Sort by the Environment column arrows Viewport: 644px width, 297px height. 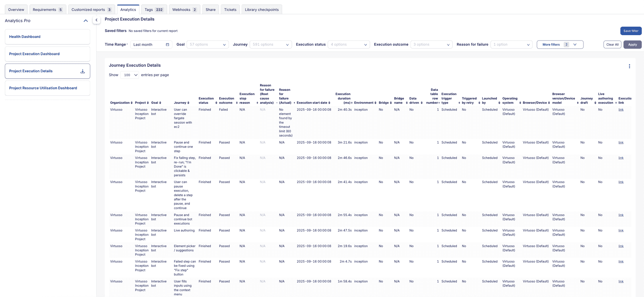coord(375,103)
